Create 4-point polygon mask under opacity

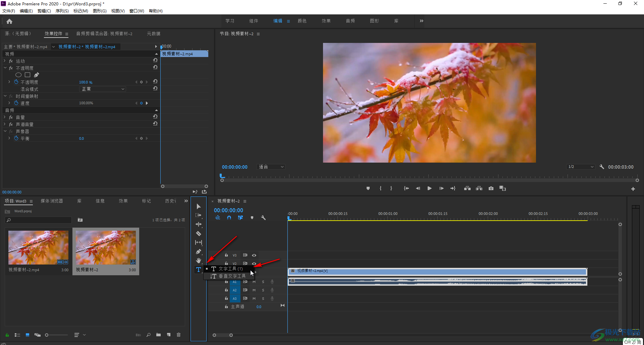[28, 75]
